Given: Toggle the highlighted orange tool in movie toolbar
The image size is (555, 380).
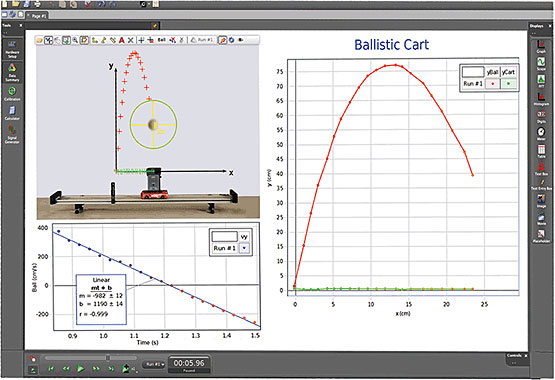Looking at the screenshot, I should tap(222, 40).
